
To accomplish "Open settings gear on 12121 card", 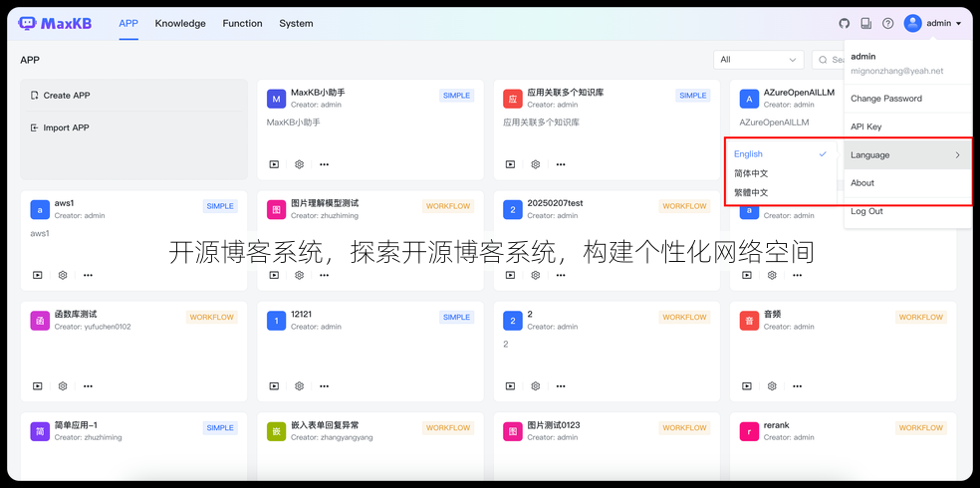I will point(299,386).
